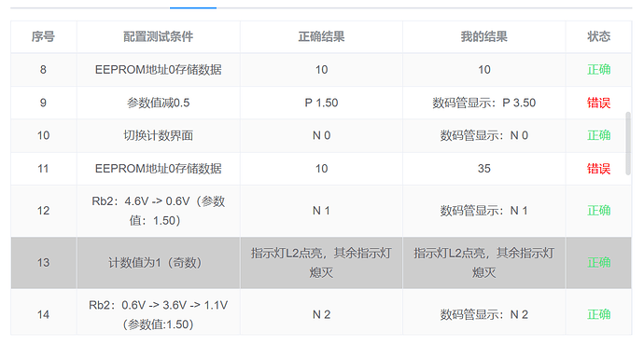Viewport: 644px width, 345px height.
Task: Click EEPROM地址0存储数据 condition in row 8
Action: (x=158, y=70)
